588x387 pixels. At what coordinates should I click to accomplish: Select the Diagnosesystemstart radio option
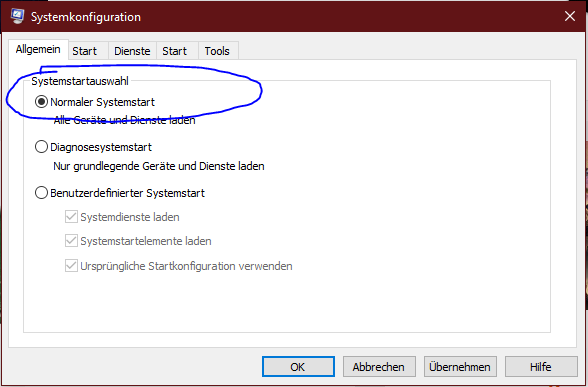point(41,147)
